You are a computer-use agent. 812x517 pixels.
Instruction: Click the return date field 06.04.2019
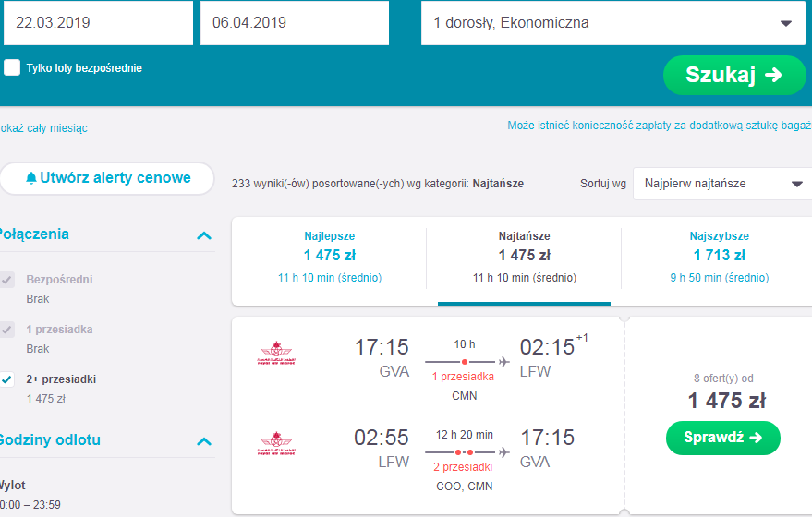click(295, 23)
